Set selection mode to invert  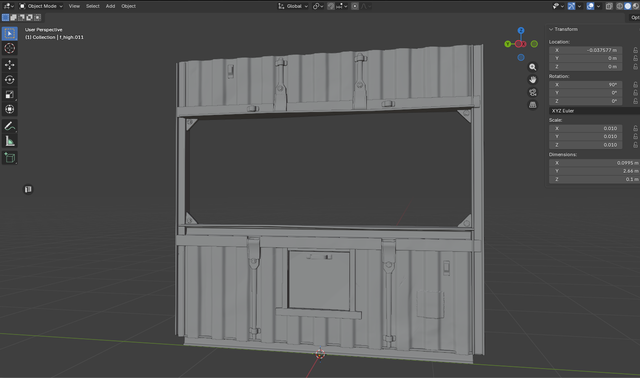point(29,18)
